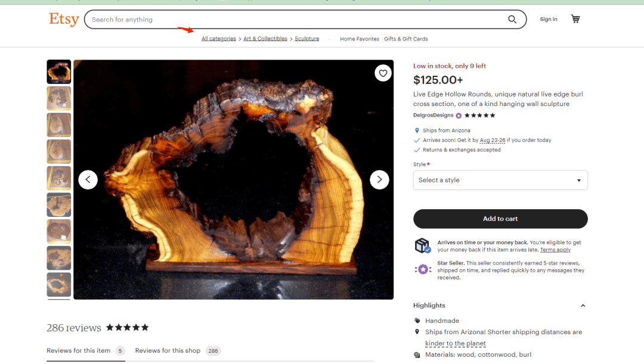644x364 pixels.
Task: Click the Search for anything field
Action: [292, 20]
